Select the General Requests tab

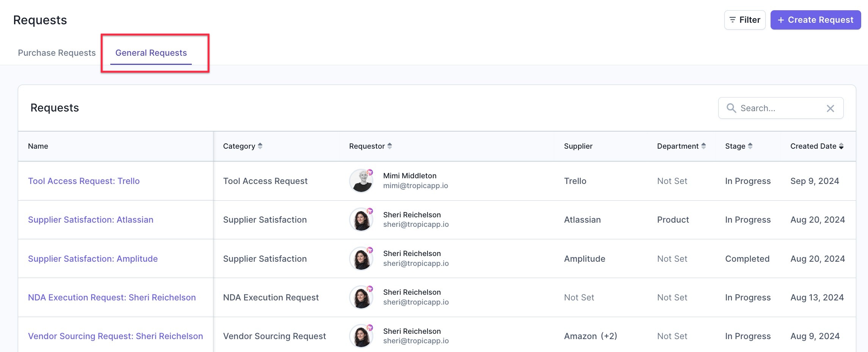(151, 53)
